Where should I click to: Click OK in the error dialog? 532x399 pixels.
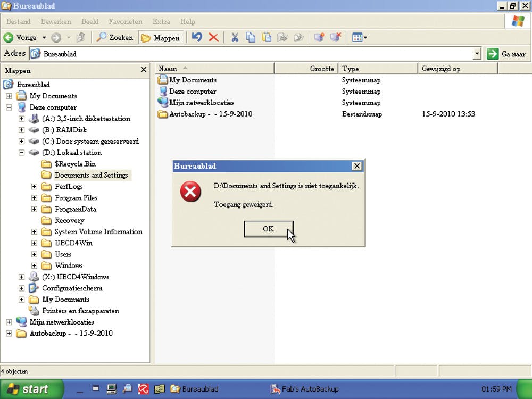[x=269, y=229]
